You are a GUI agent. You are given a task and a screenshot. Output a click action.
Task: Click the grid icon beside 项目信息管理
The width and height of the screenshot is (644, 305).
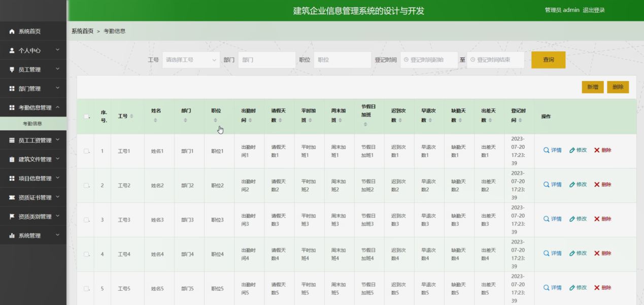click(x=12, y=178)
